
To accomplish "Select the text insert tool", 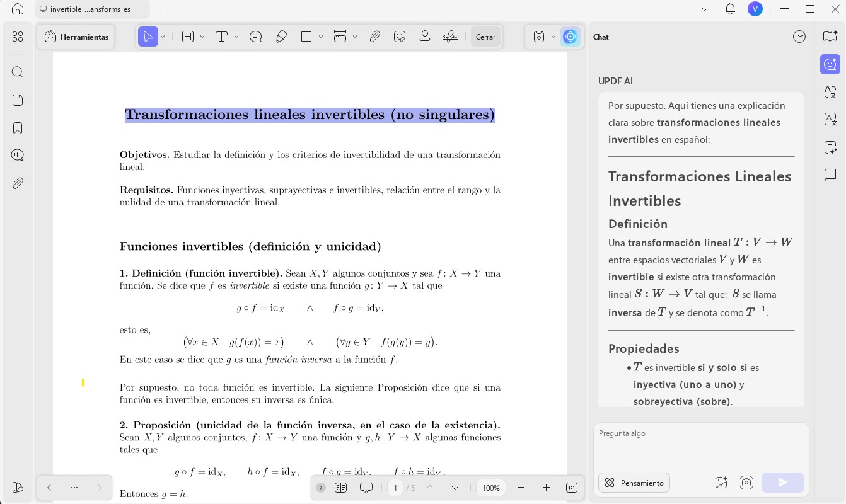I will coord(221,37).
